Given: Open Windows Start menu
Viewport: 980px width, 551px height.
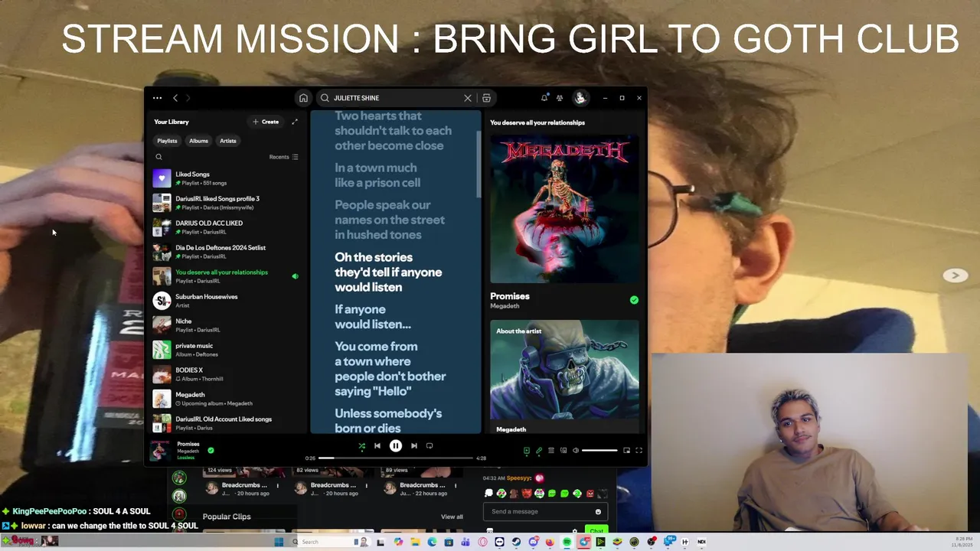Looking at the screenshot, I should click(279, 542).
